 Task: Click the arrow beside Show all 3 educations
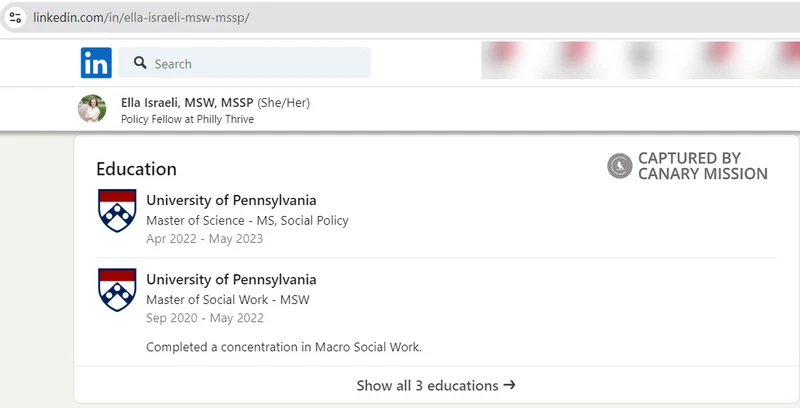click(x=509, y=385)
